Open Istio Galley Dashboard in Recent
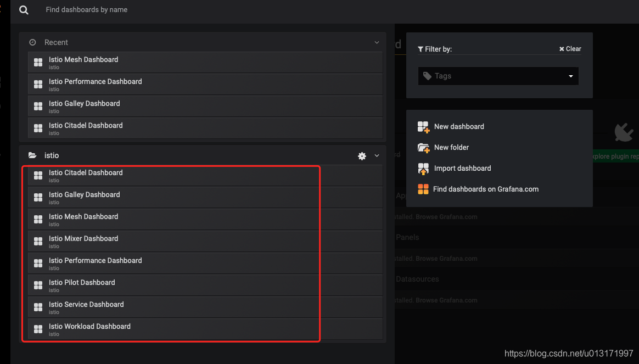Image resolution: width=639 pixels, height=364 pixels. click(x=205, y=107)
